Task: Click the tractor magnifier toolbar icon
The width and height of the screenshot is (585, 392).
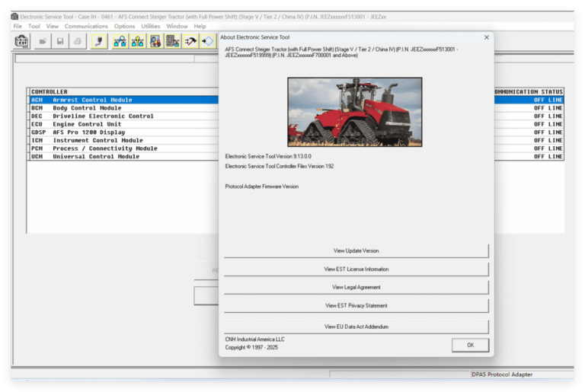Action: coord(155,41)
